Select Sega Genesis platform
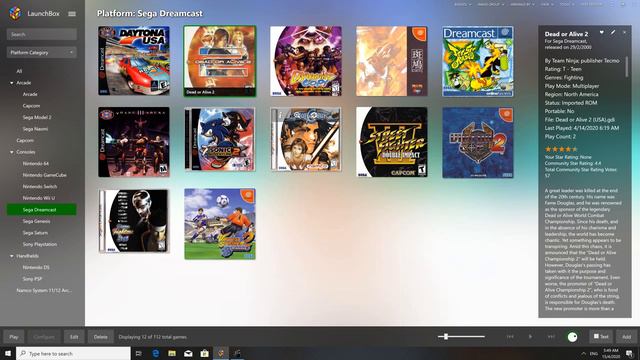 click(x=36, y=221)
